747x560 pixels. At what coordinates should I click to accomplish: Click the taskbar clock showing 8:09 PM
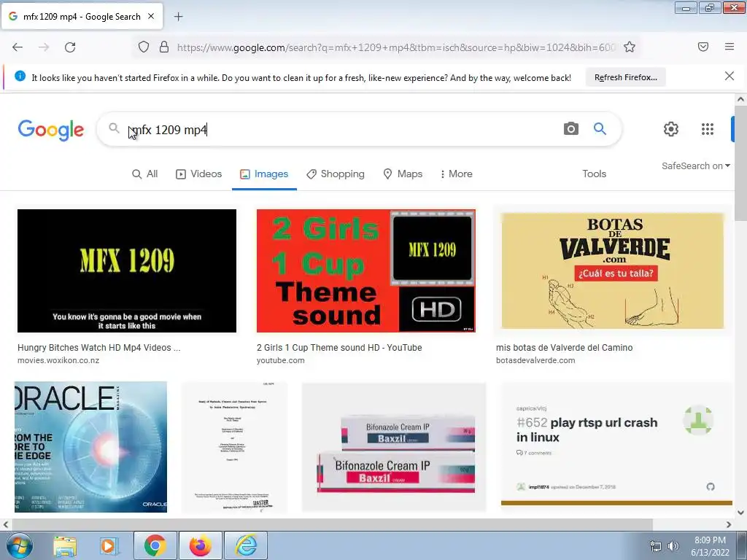click(710, 546)
